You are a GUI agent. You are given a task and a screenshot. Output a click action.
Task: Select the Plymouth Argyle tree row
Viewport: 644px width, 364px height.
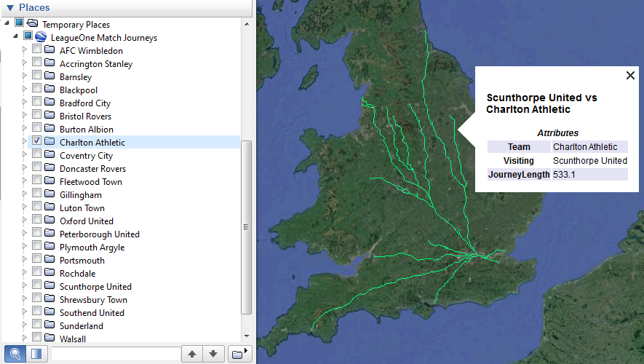coord(92,248)
